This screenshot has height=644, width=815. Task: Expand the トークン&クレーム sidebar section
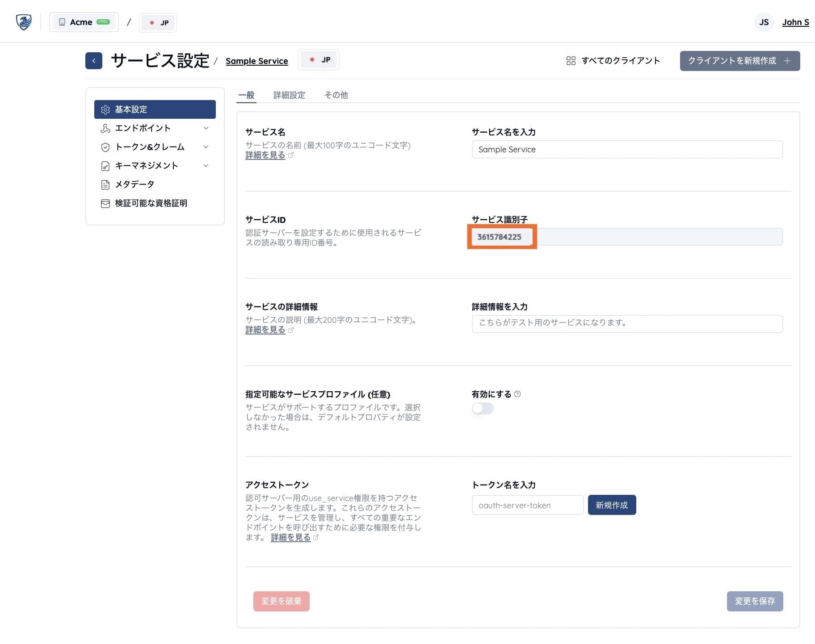[206, 147]
